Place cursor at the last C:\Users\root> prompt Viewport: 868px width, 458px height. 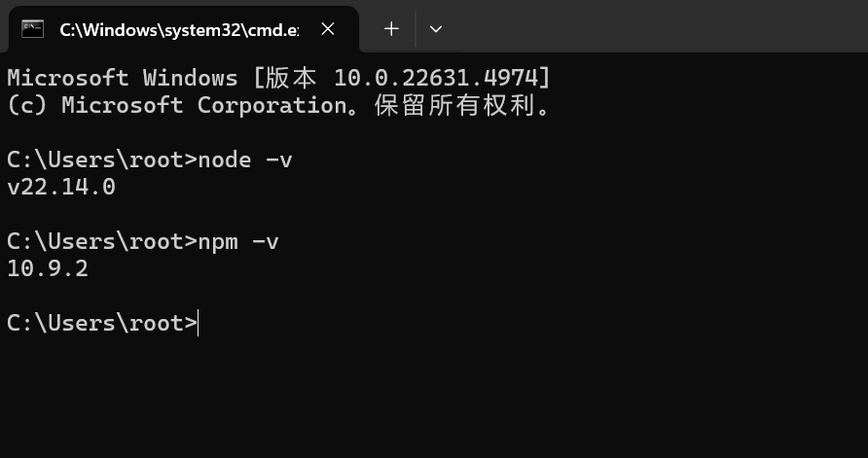pyautogui.click(x=199, y=324)
